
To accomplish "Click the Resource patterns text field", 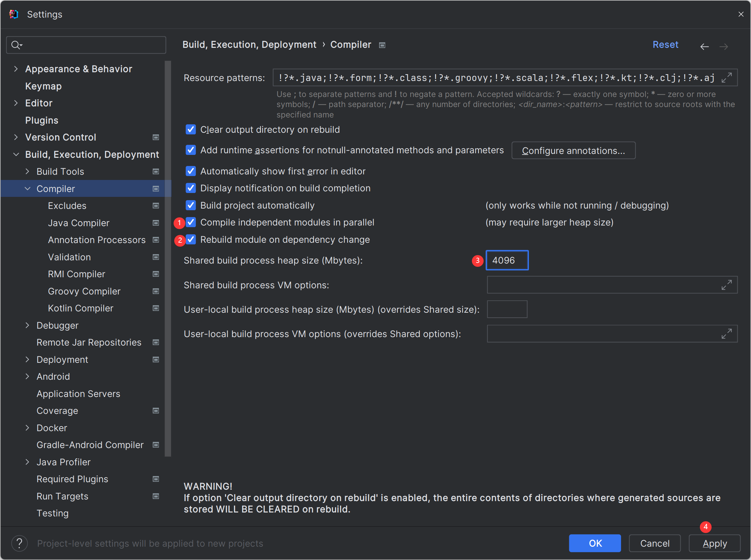I will pos(505,78).
